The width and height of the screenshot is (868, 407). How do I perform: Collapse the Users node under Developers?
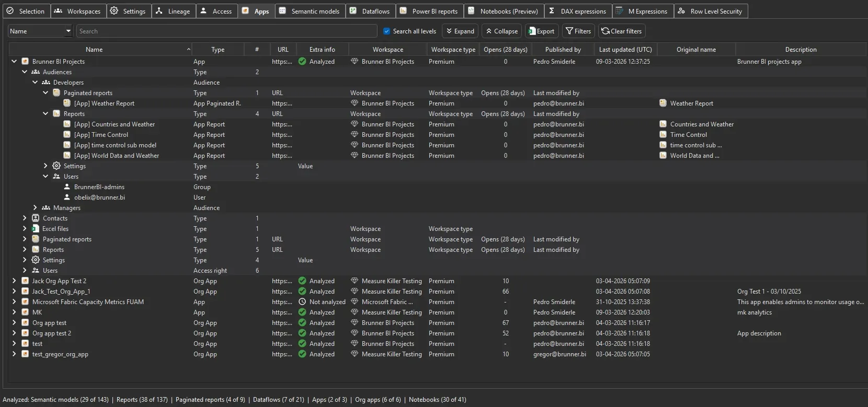click(x=45, y=177)
